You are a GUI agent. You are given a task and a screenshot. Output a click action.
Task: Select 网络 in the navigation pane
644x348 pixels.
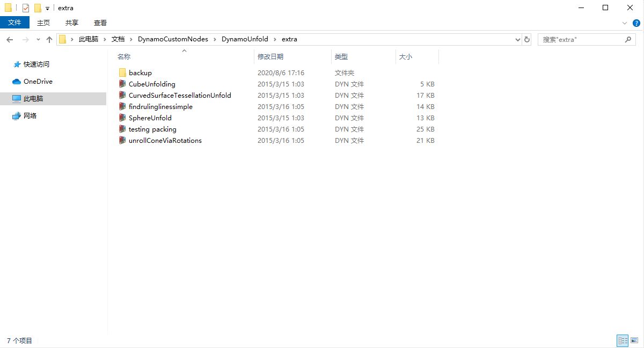pos(30,116)
